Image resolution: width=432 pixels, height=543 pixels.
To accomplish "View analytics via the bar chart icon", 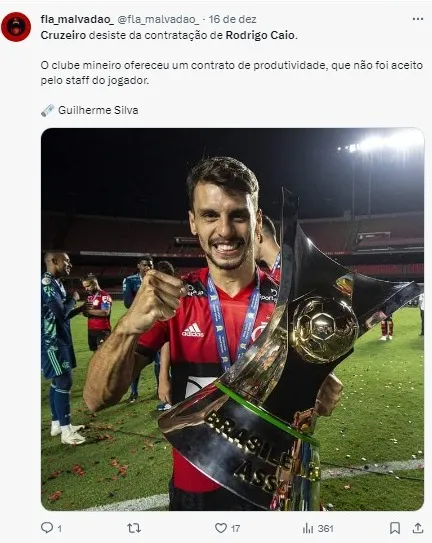I will tap(308, 528).
